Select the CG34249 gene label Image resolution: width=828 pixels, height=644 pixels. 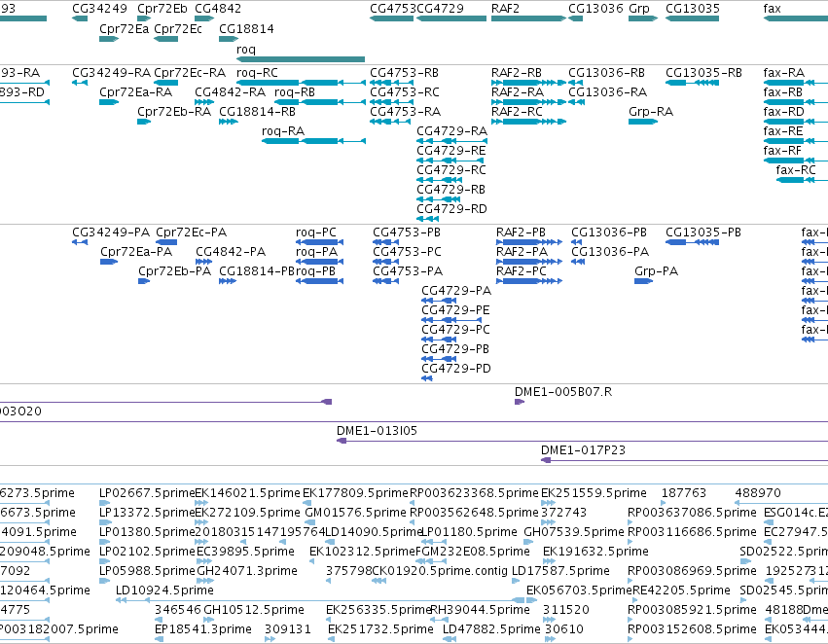(99, 9)
